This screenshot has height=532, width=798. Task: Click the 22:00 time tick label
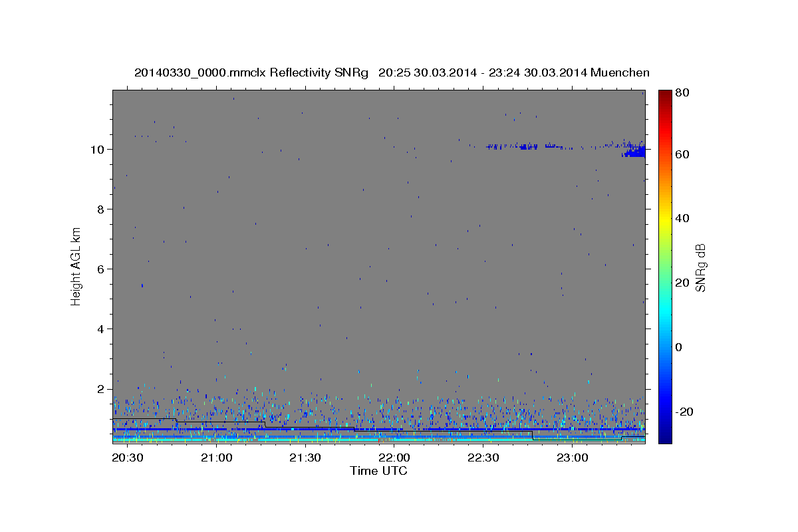(x=394, y=458)
